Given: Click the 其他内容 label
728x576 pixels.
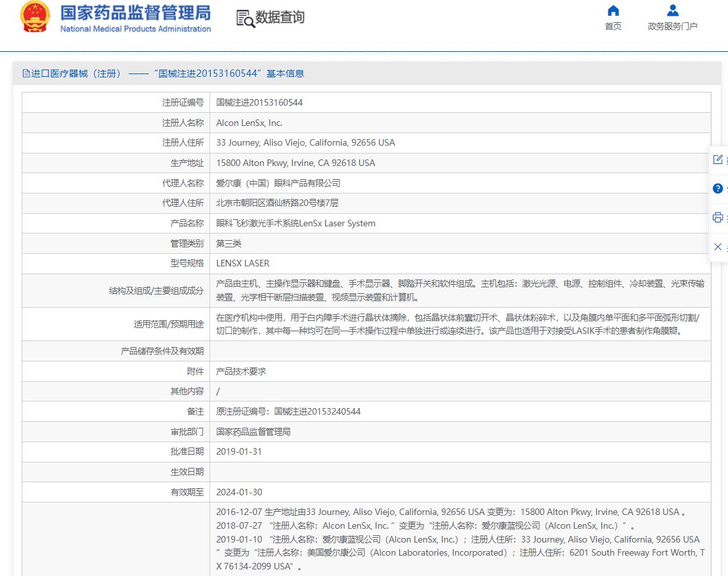Looking at the screenshot, I should [187, 392].
